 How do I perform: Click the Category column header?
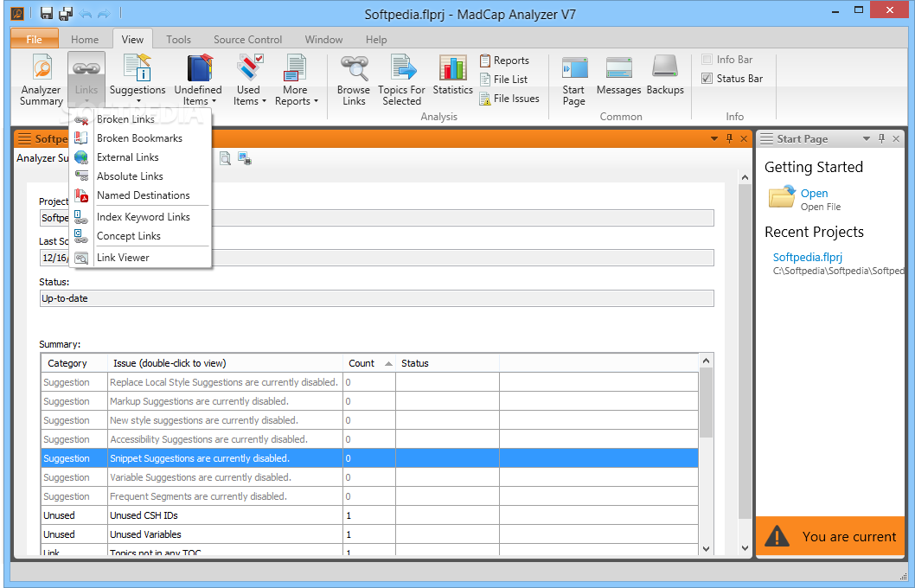[74, 363]
